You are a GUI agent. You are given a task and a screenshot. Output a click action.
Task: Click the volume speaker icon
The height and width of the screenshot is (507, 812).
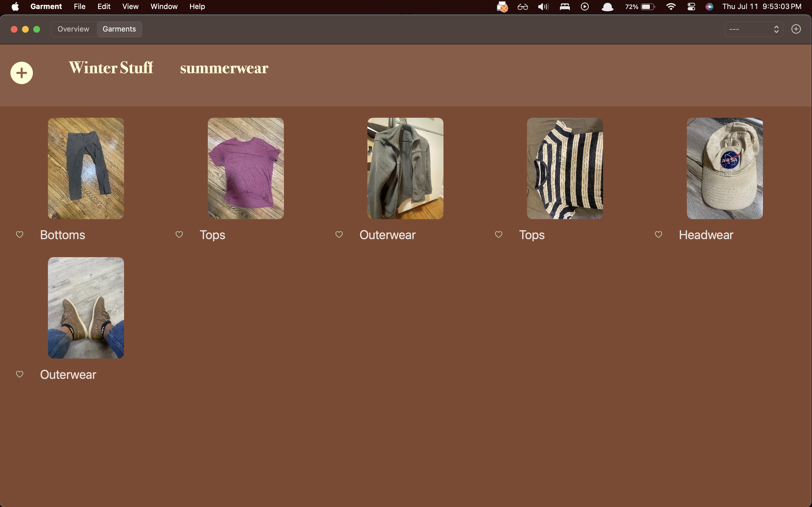542,7
